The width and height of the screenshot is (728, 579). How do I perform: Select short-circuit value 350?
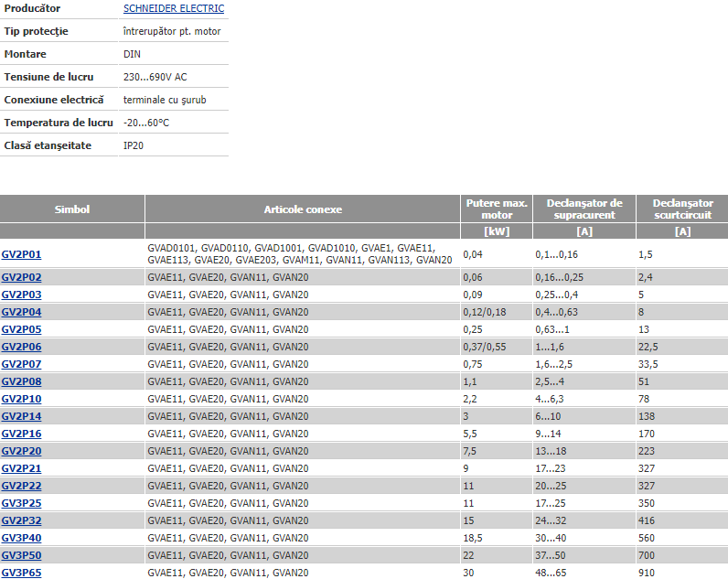647,503
